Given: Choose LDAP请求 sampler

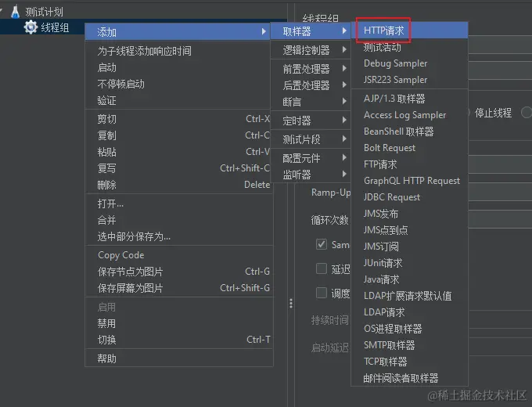Looking at the screenshot, I should (x=409, y=312).
